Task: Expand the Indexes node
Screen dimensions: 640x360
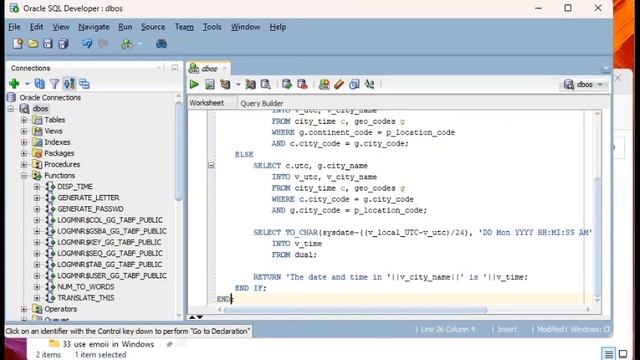Action: (x=24, y=142)
